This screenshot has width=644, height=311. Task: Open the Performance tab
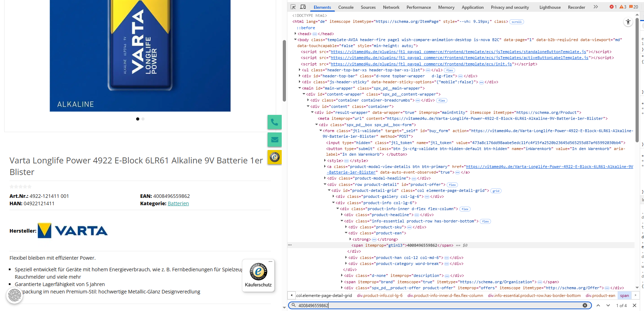419,7
